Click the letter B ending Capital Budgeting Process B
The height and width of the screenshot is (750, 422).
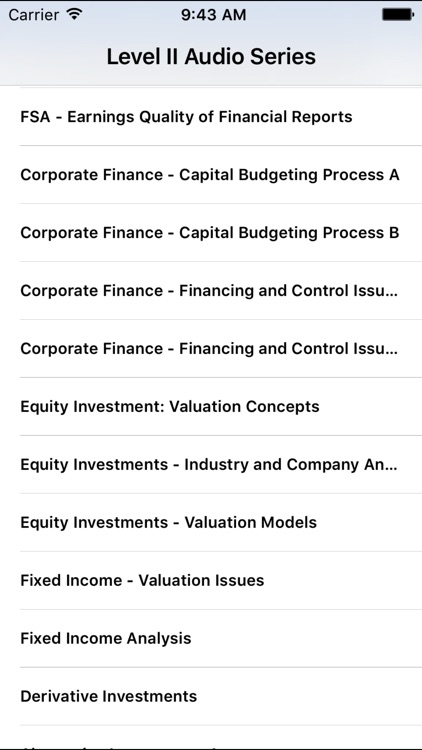coord(394,232)
